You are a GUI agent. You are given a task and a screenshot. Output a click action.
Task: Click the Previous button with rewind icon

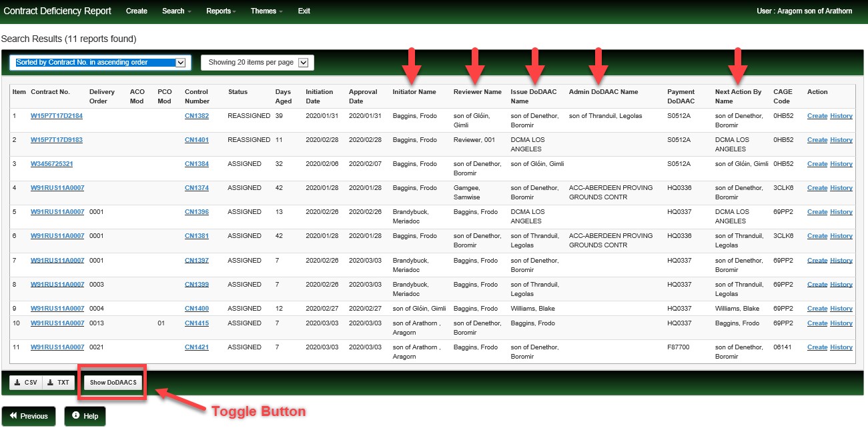click(x=29, y=416)
